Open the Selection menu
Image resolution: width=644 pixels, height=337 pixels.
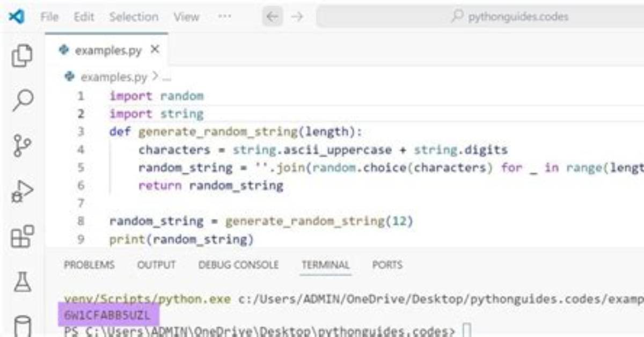click(133, 17)
